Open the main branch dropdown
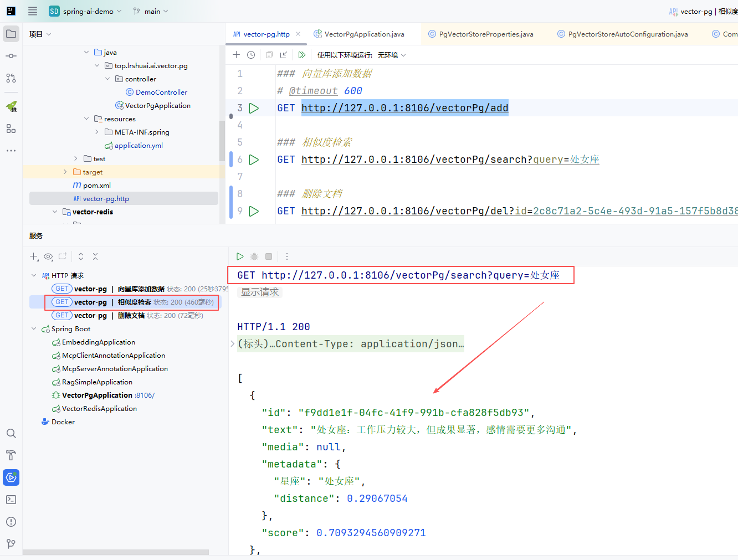The width and height of the screenshot is (738, 560). pyautogui.click(x=151, y=11)
